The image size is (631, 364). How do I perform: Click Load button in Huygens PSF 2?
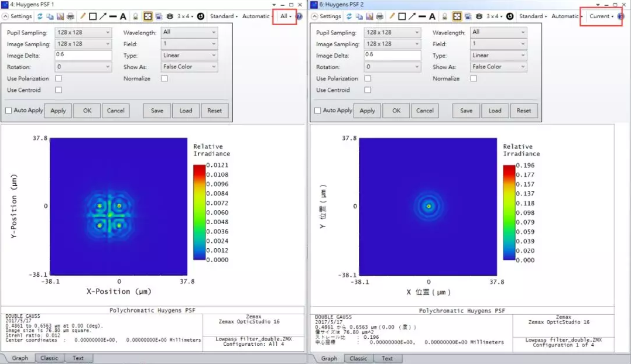[x=495, y=111]
